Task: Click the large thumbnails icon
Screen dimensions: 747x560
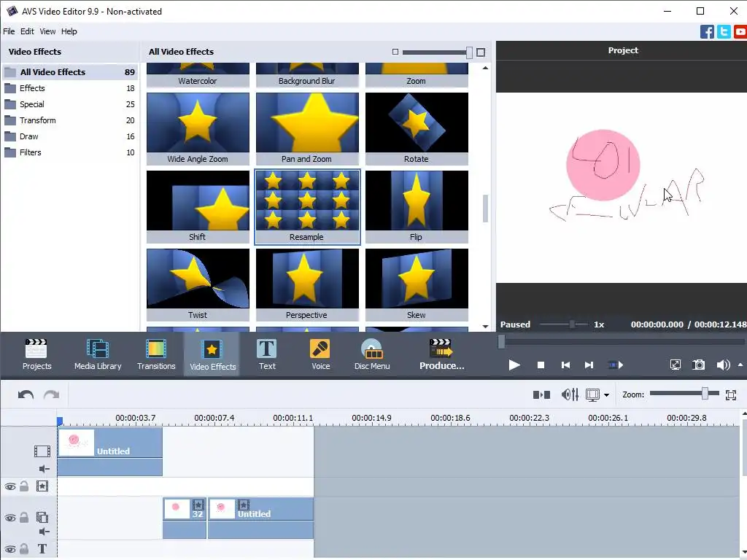Action: (481, 52)
